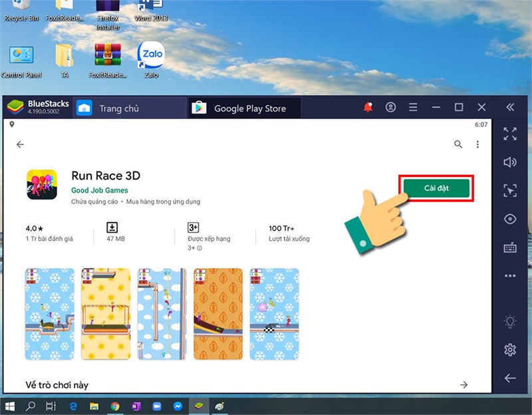Open BlueStacks settings gear

510,350
